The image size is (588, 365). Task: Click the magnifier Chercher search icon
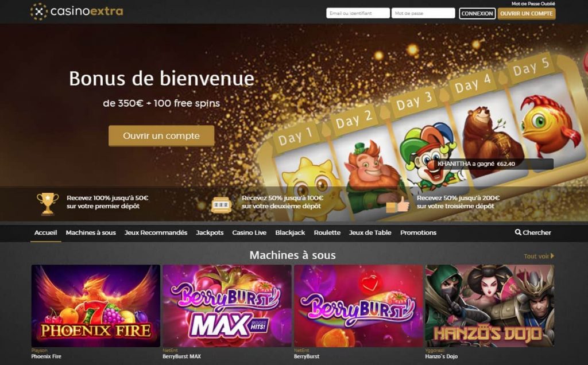(518, 232)
